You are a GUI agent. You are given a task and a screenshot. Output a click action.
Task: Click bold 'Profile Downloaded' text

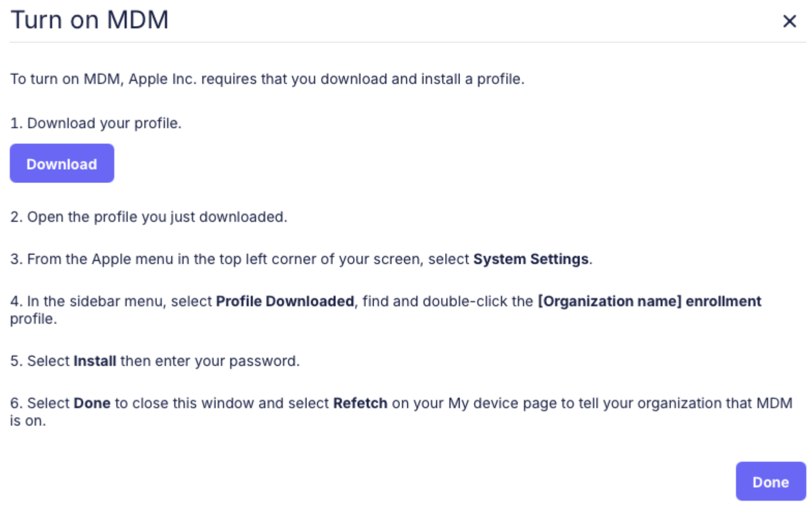pyautogui.click(x=285, y=301)
